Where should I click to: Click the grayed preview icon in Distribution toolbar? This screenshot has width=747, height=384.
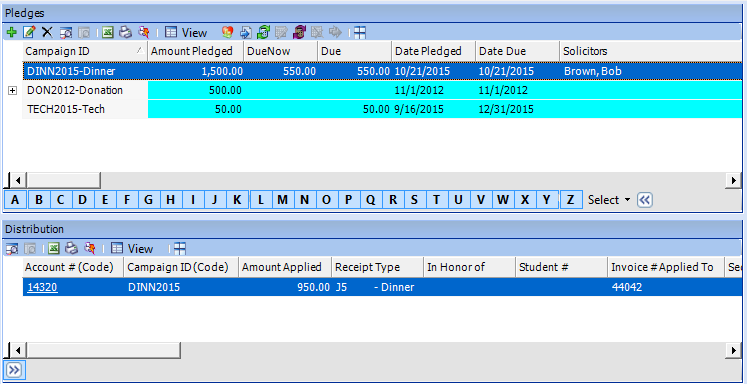[30, 248]
